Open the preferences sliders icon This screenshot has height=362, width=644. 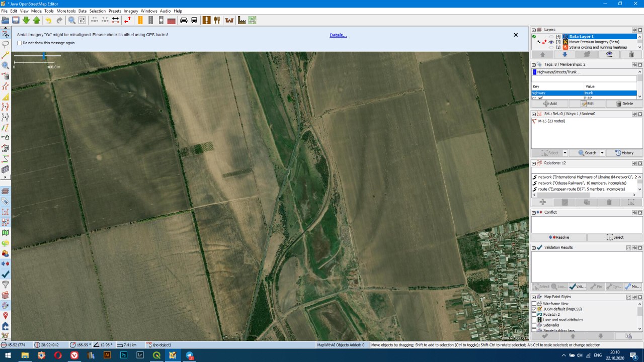(82, 20)
